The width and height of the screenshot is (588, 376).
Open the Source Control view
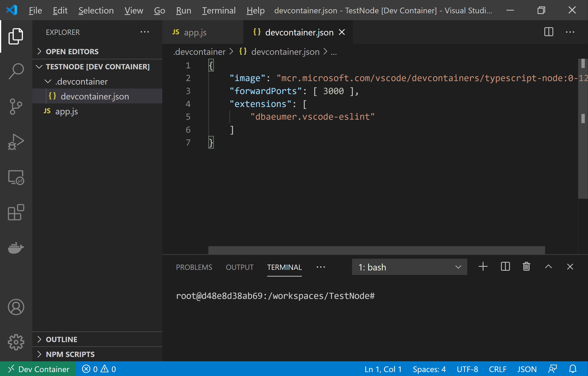16,107
